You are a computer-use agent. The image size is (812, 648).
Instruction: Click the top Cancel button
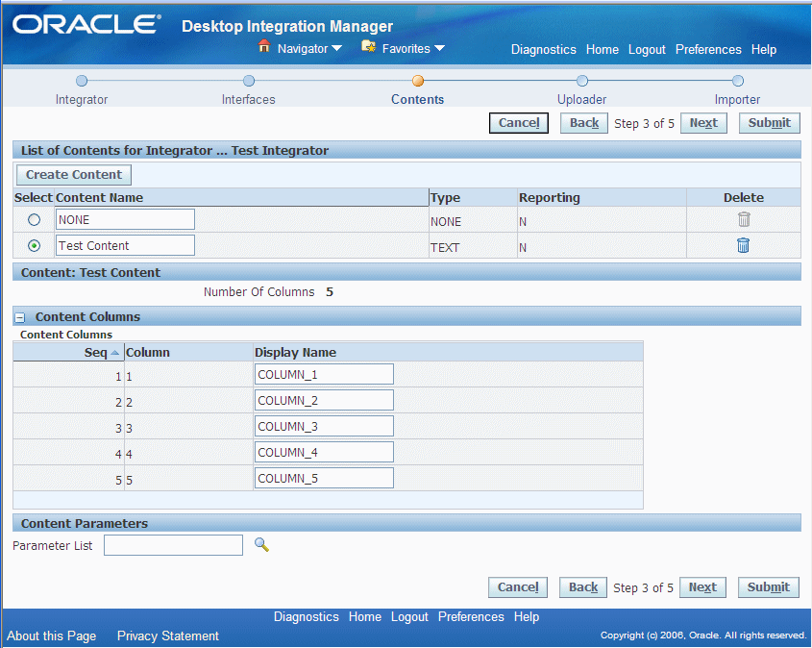click(519, 123)
